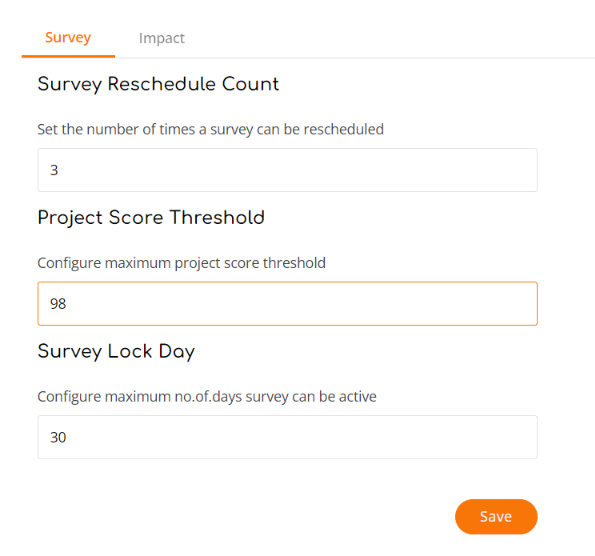This screenshot has width=595, height=556.
Task: Click the Project Score Threshold input box
Action: pyautogui.click(x=287, y=304)
